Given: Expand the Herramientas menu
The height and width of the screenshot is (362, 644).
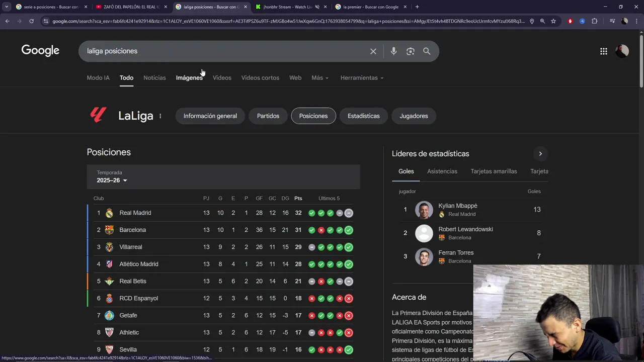Looking at the screenshot, I should click(x=362, y=78).
